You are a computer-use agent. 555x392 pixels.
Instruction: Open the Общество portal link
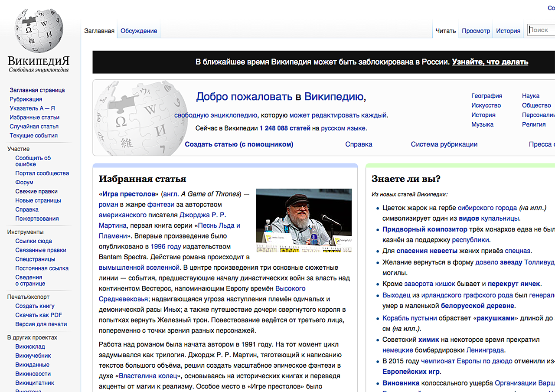pyautogui.click(x=536, y=105)
